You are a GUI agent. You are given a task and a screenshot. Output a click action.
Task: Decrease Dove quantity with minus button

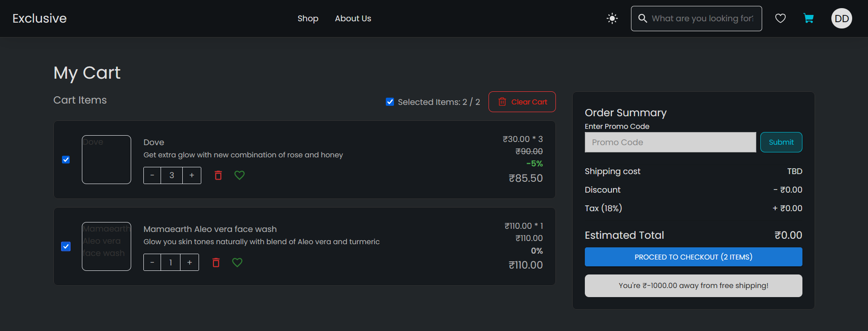[152, 175]
